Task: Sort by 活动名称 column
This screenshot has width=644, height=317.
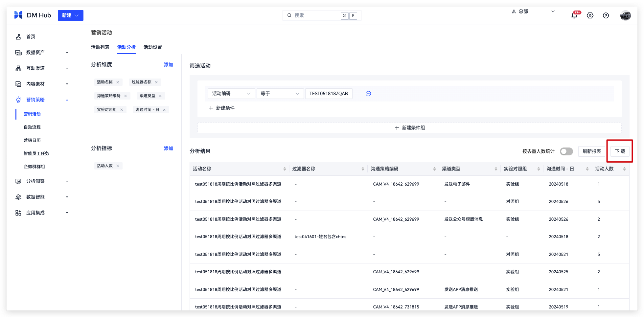Action: [285, 169]
